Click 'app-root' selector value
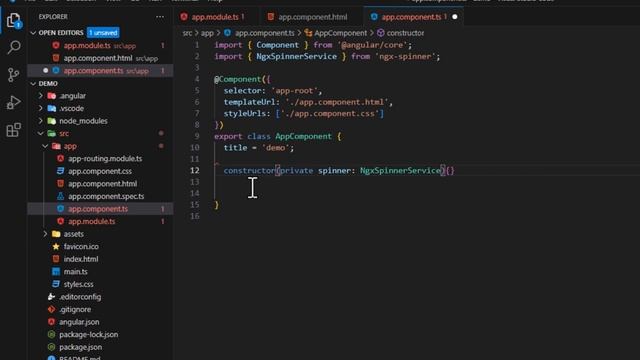This screenshot has height=360, width=640. coord(294,91)
